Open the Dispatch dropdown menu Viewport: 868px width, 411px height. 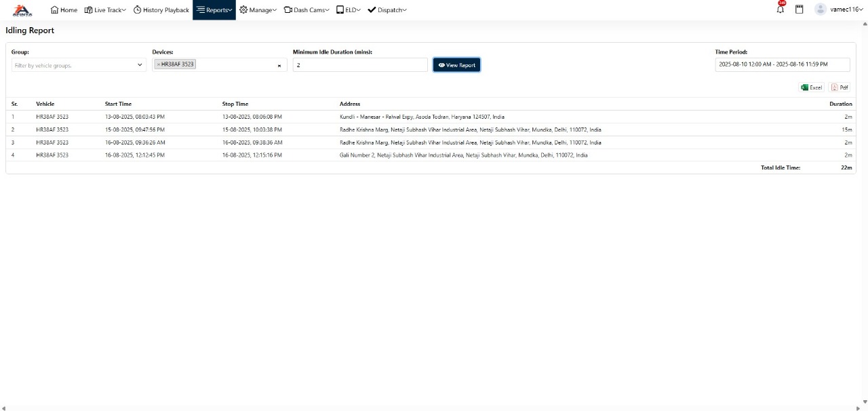tap(387, 10)
